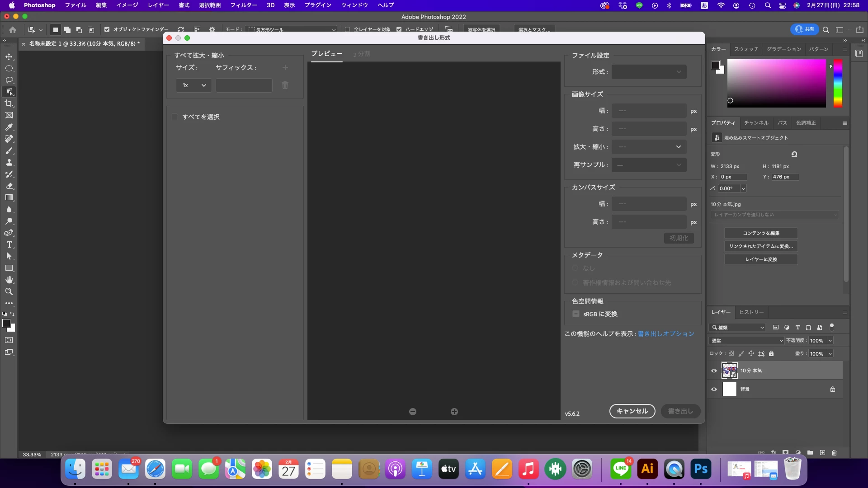Click the zoom-out minus icon under preview
This screenshot has width=868, height=488.
tap(413, 412)
